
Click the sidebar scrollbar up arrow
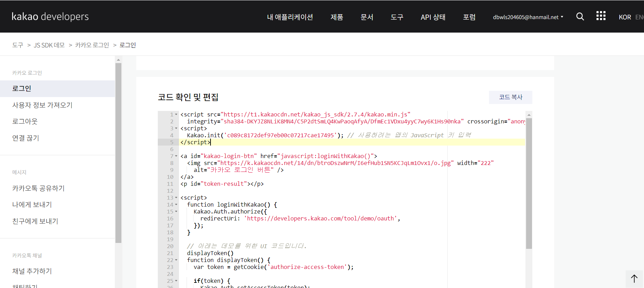[118, 60]
